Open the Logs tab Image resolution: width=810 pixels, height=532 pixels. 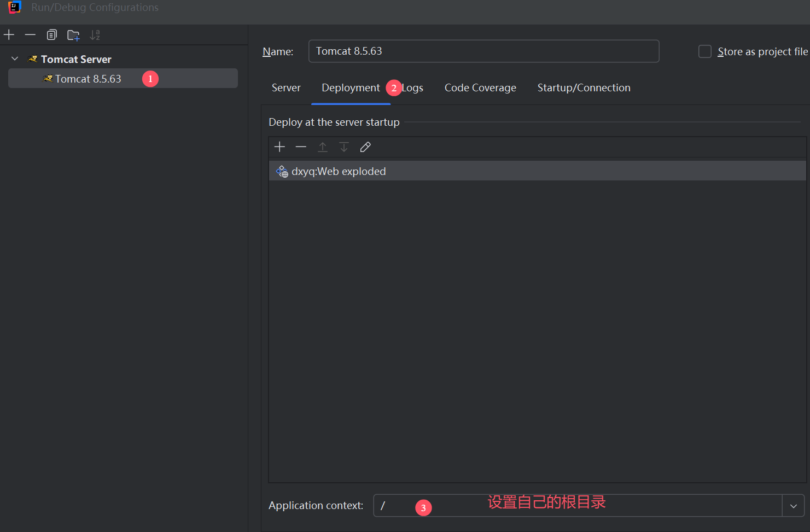pyautogui.click(x=413, y=88)
